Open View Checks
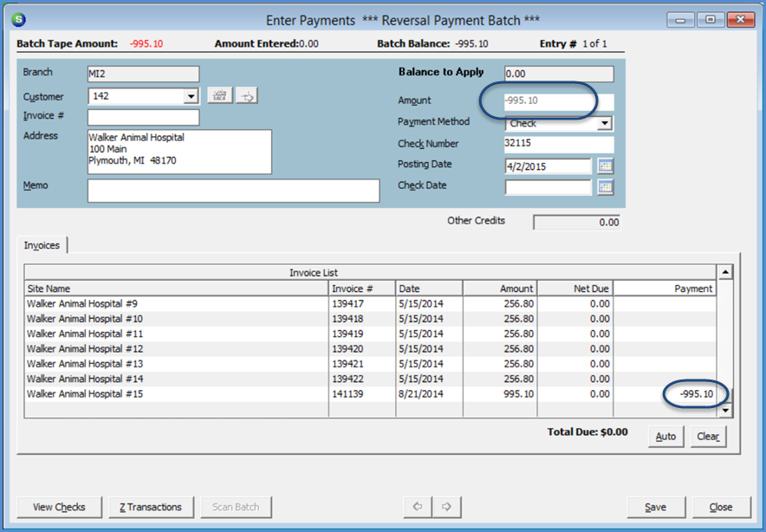 click(59, 507)
